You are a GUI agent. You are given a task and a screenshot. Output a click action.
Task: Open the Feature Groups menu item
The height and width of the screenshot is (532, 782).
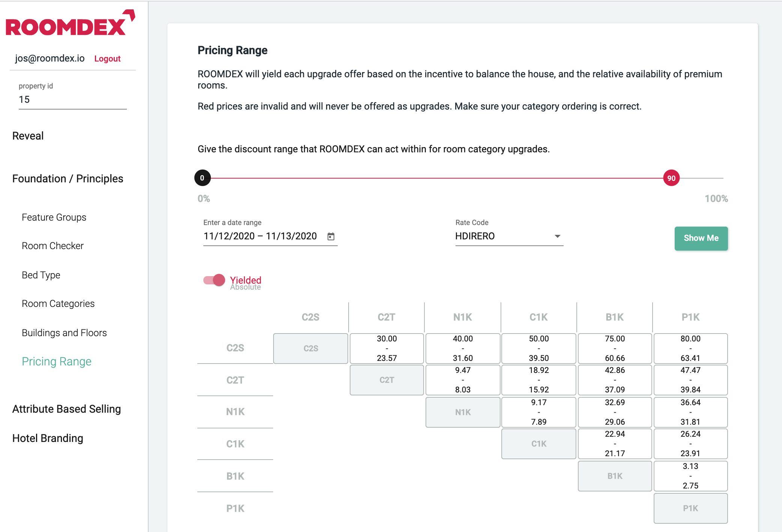tap(54, 217)
